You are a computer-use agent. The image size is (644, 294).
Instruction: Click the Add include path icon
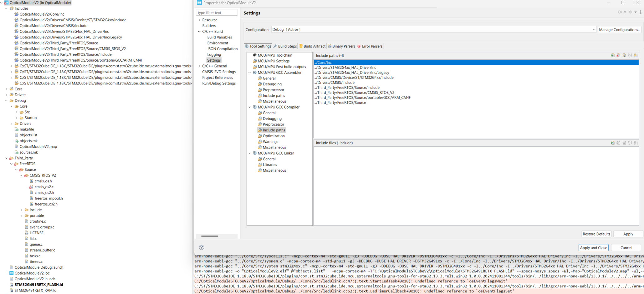click(x=612, y=55)
